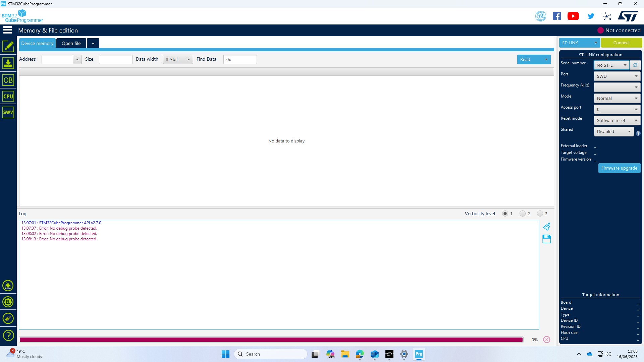
Task: Open Option Bytes (OB) panel
Action: click(8, 80)
